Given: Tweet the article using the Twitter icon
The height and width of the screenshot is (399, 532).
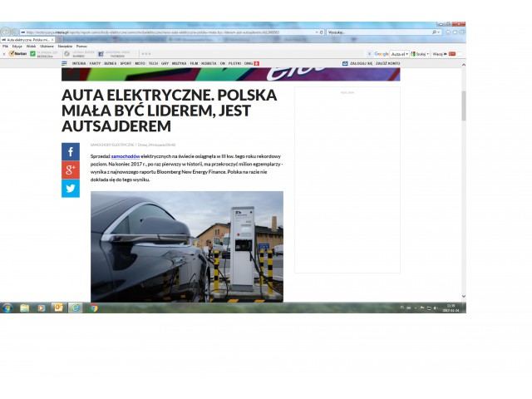Looking at the screenshot, I should click(x=70, y=189).
